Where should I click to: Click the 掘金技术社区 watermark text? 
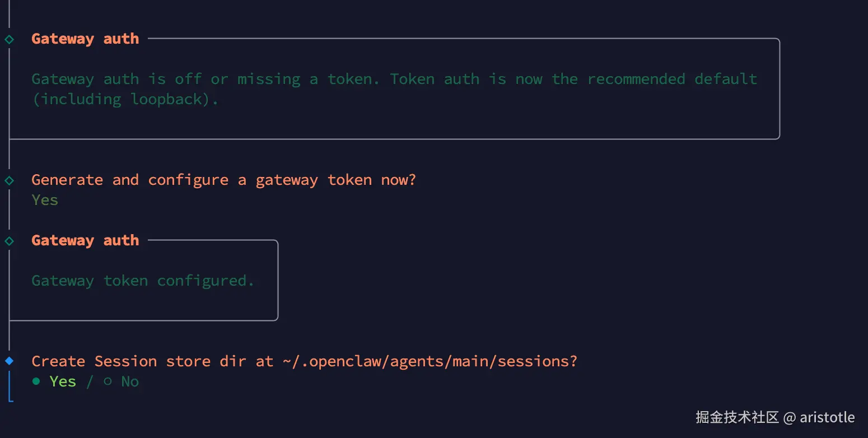(737, 417)
